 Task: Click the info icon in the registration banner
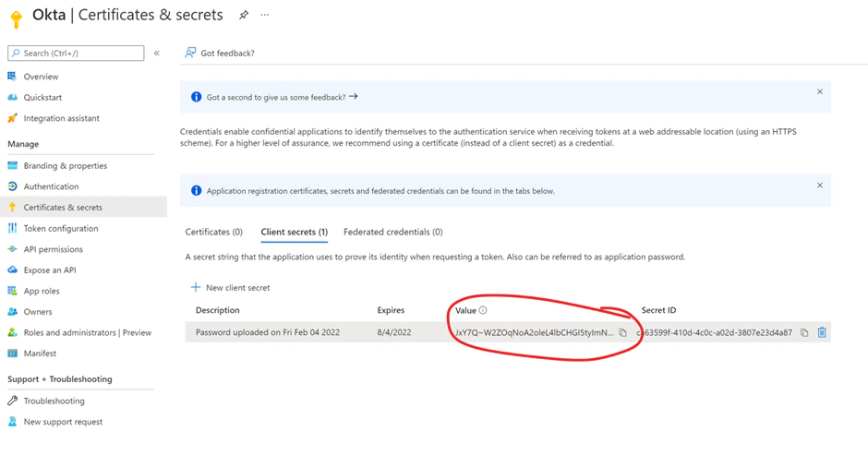pyautogui.click(x=196, y=190)
